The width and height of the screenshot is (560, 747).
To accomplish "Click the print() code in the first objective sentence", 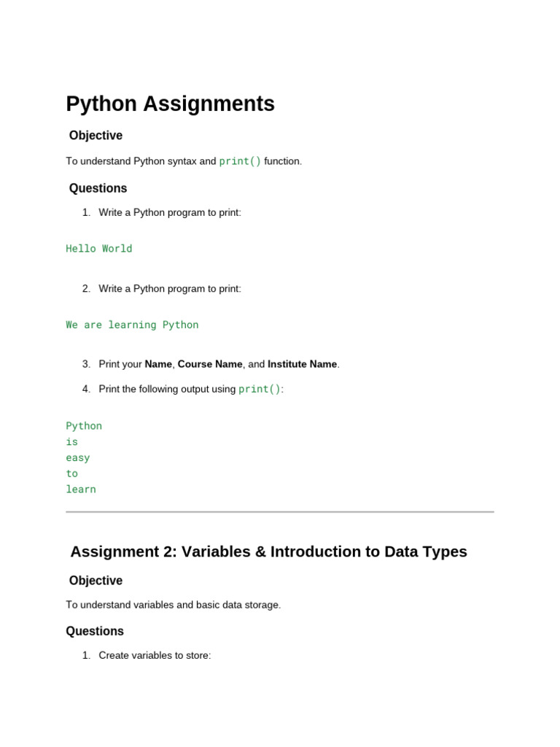I will pos(240,161).
